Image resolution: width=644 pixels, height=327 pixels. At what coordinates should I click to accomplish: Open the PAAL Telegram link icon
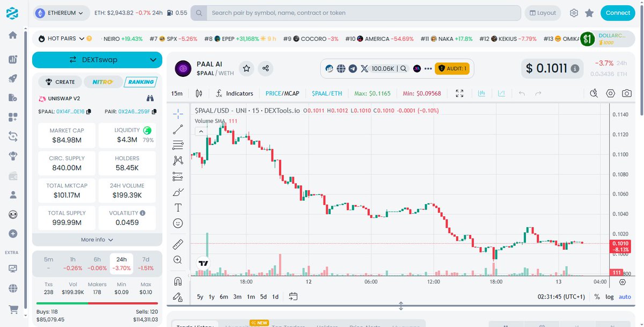[x=353, y=68]
